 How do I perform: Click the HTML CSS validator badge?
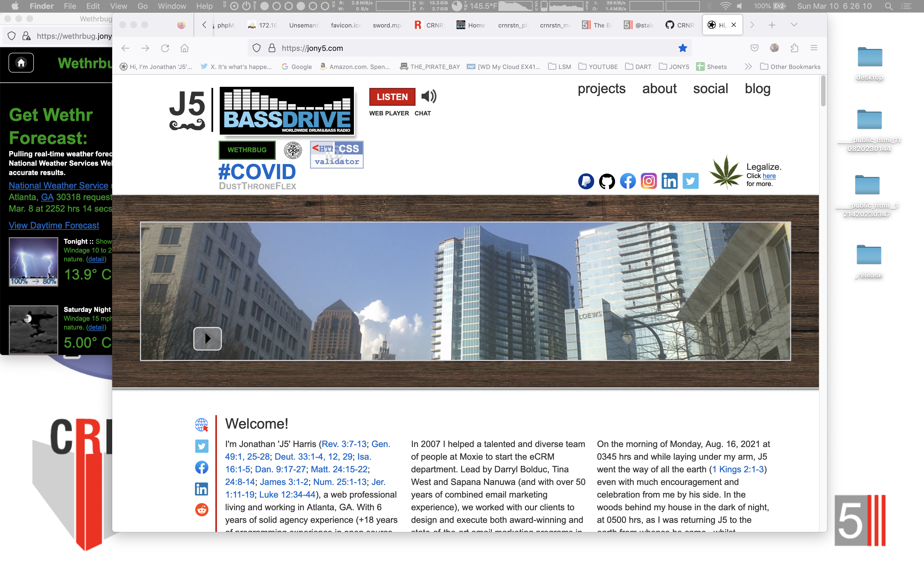click(x=336, y=154)
